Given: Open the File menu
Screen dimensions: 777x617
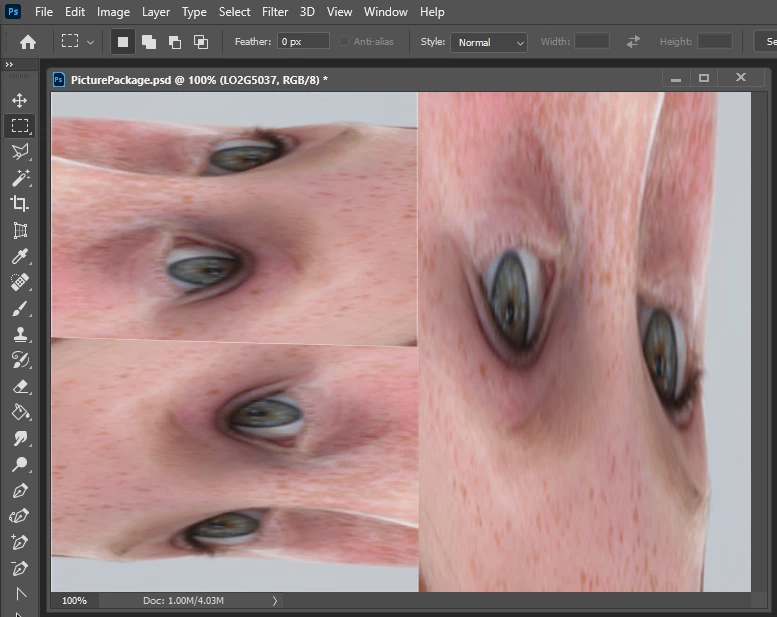Looking at the screenshot, I should pyautogui.click(x=44, y=12).
